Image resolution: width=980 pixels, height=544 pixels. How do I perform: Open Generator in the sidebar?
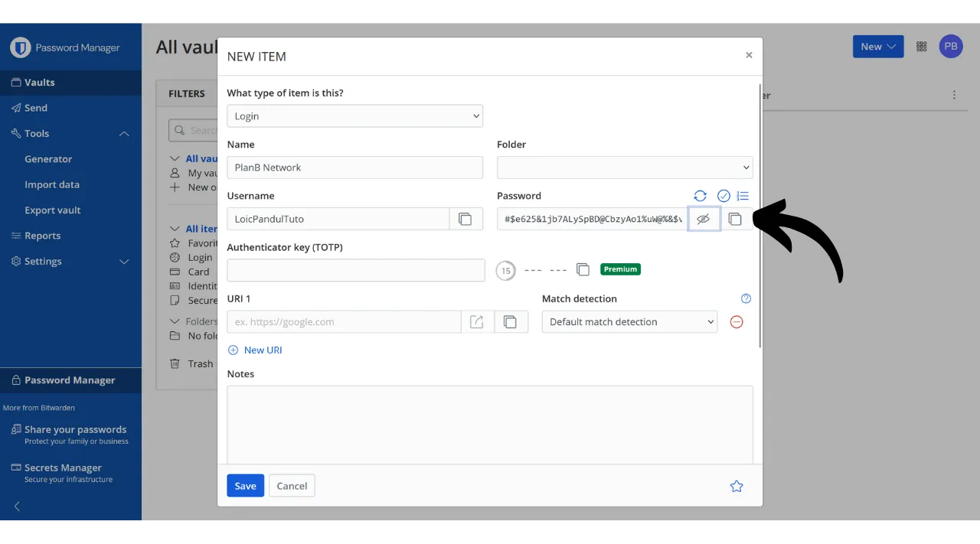click(48, 159)
